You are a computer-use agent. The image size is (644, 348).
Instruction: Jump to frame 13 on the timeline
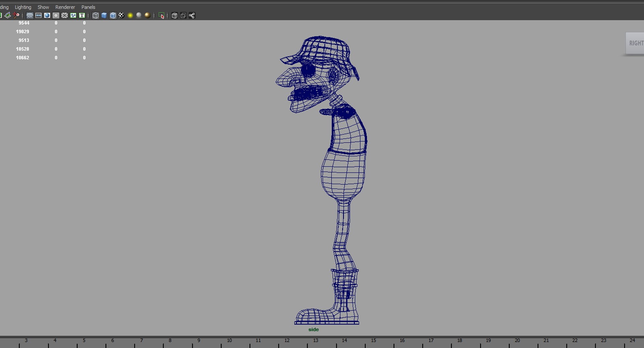[x=316, y=341]
